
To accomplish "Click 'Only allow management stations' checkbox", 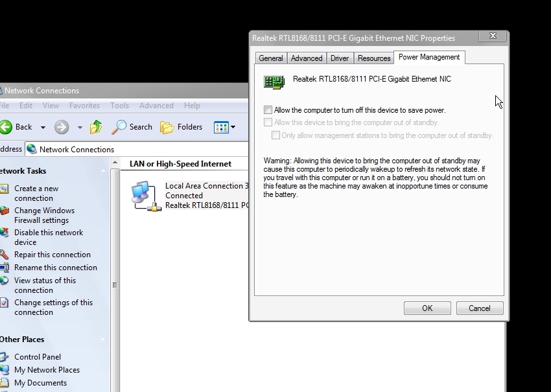I will point(276,135).
